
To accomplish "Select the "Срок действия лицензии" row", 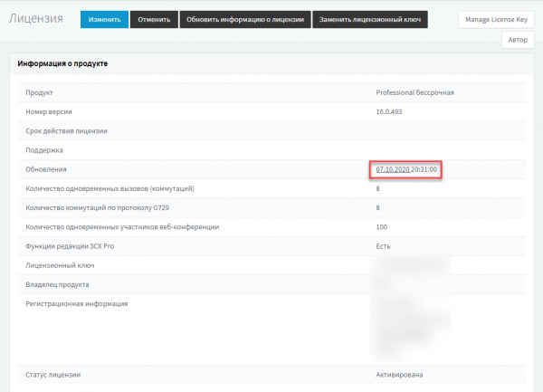I will pos(66,131).
